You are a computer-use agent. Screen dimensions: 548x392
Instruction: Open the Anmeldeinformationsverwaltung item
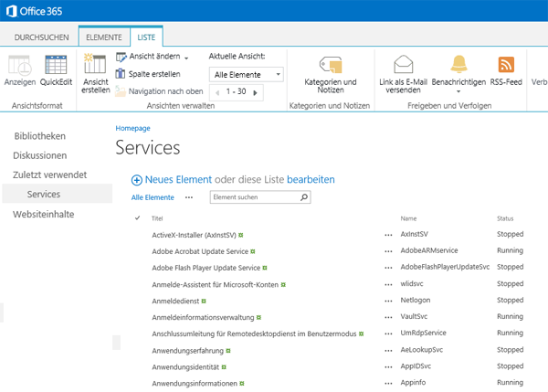click(x=203, y=317)
